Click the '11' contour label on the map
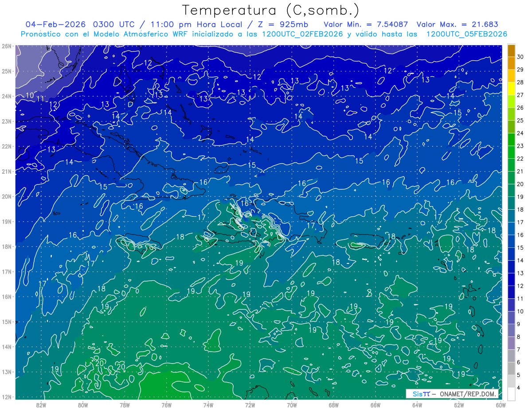Image resolution: width=532 pixels, height=411 pixels. coord(40,99)
